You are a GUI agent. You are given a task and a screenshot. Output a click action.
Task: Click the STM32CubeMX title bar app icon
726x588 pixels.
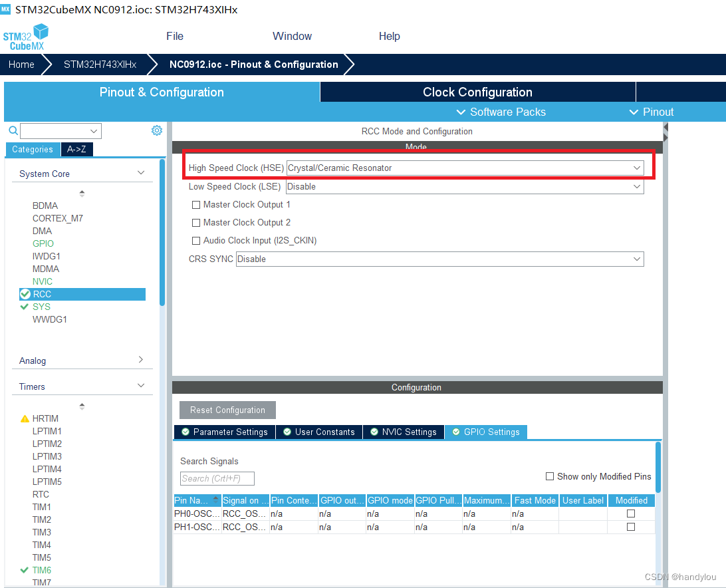point(5,9)
